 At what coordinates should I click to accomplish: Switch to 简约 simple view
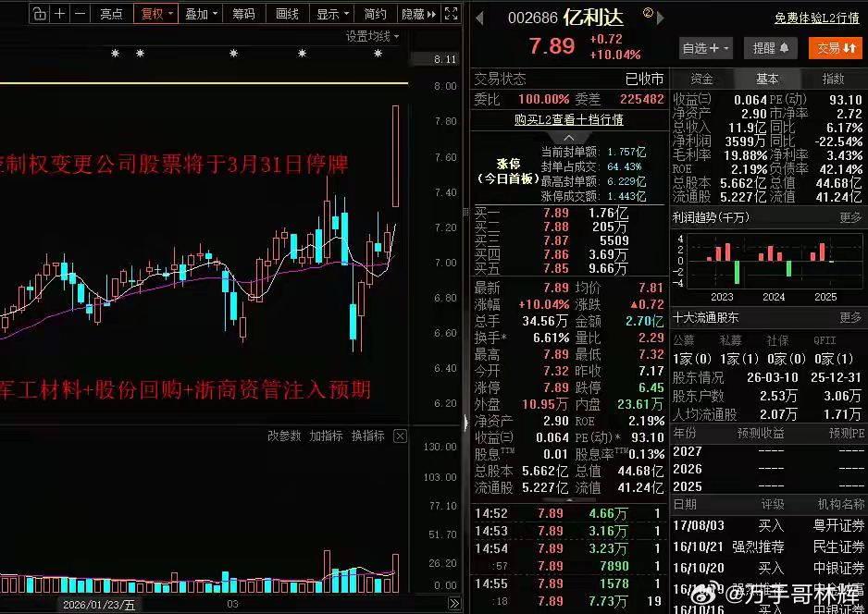pyautogui.click(x=376, y=14)
